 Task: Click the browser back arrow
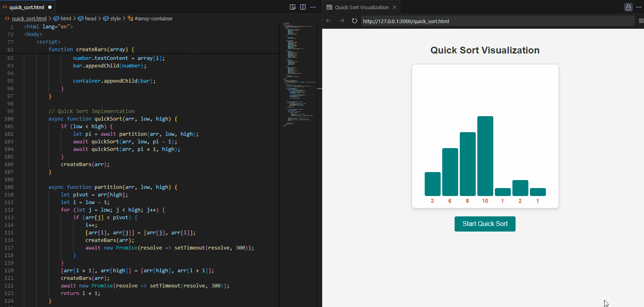click(x=329, y=21)
